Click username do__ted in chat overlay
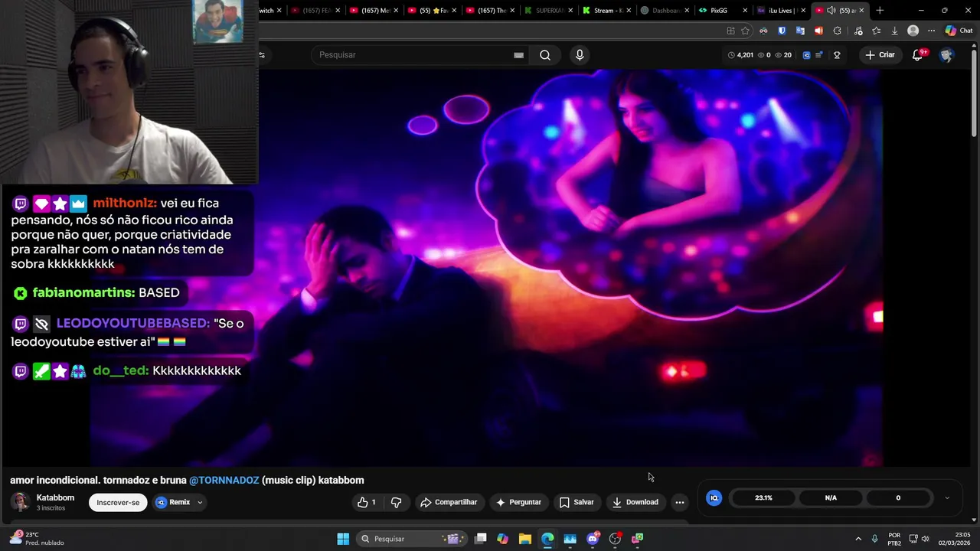 point(121,370)
